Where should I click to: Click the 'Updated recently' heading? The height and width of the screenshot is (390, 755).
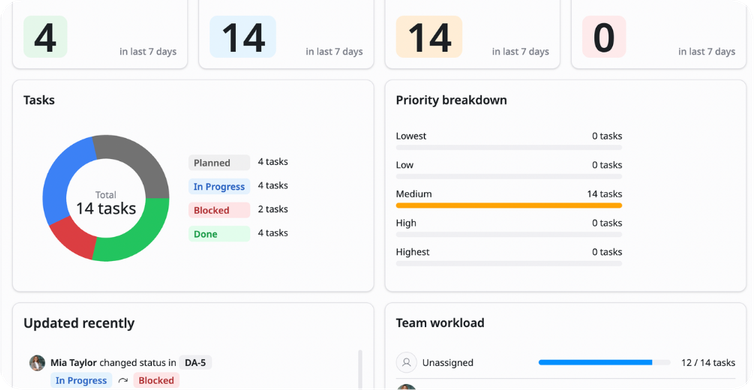pyautogui.click(x=79, y=323)
